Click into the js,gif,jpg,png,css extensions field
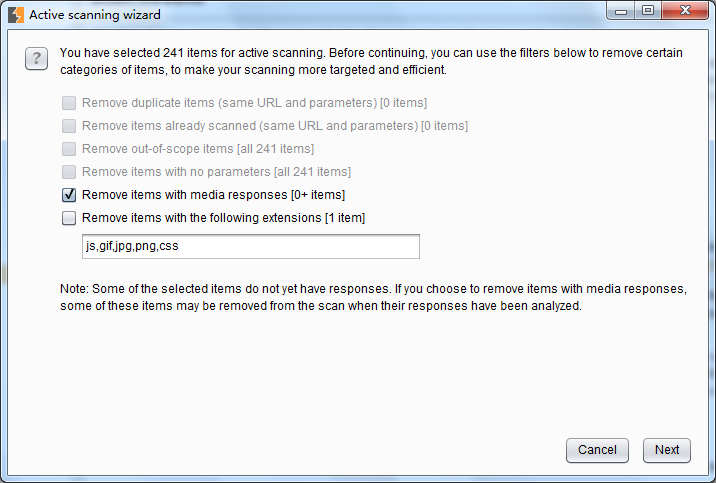 point(250,246)
